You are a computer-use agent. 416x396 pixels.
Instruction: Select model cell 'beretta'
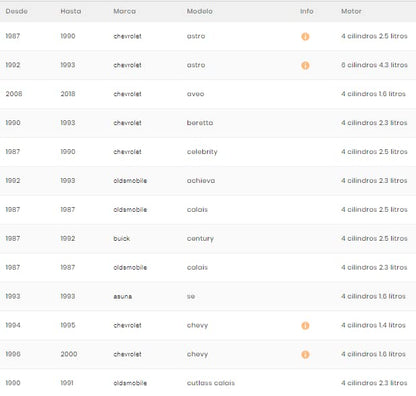pyautogui.click(x=200, y=123)
